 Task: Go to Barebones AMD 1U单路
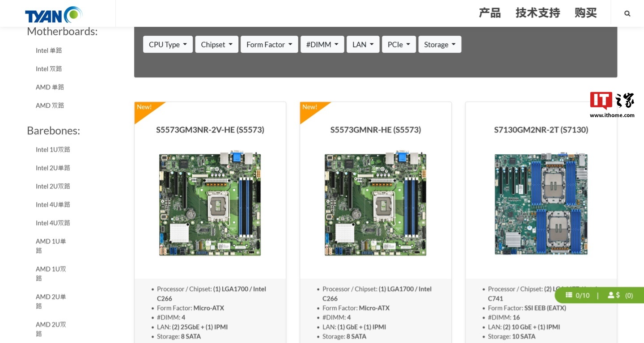click(51, 246)
